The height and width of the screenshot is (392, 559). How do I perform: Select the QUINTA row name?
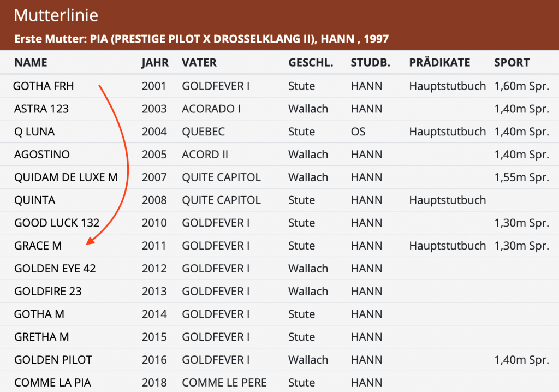pos(35,200)
